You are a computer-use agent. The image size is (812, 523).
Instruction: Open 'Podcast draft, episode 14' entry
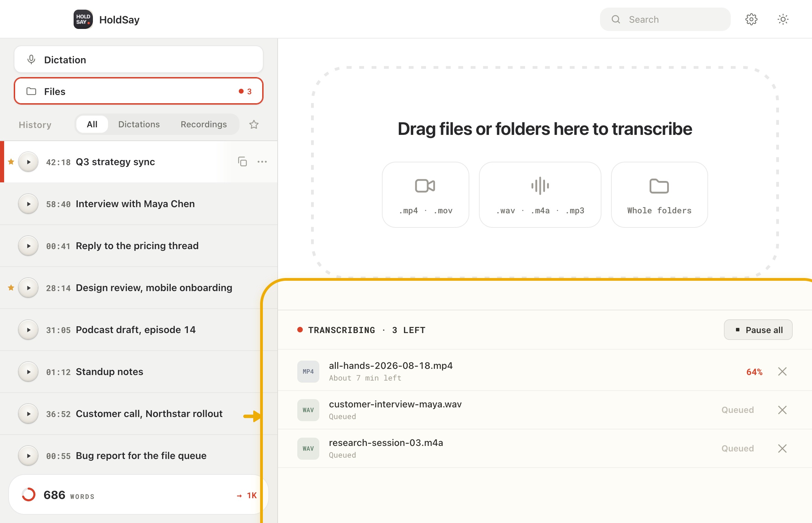[x=139, y=330]
